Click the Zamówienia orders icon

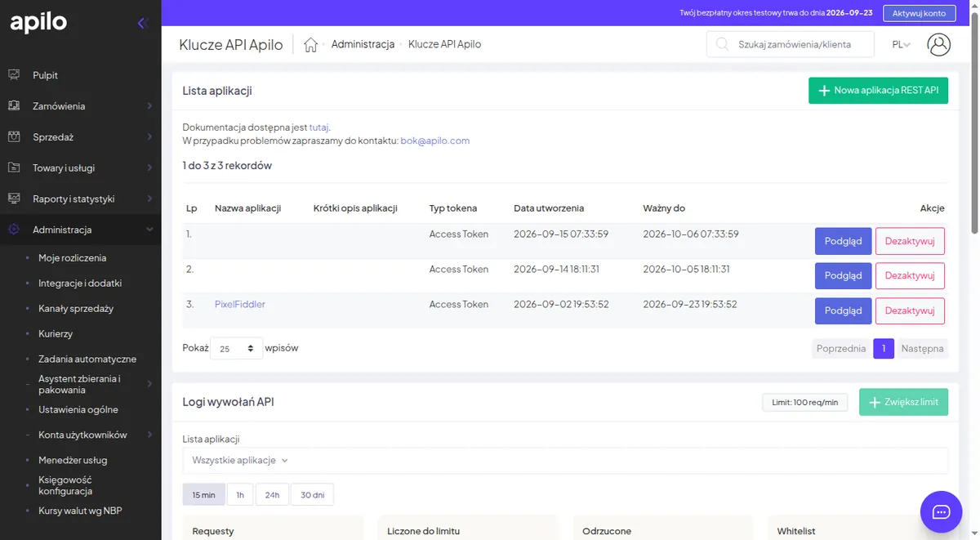tap(14, 106)
